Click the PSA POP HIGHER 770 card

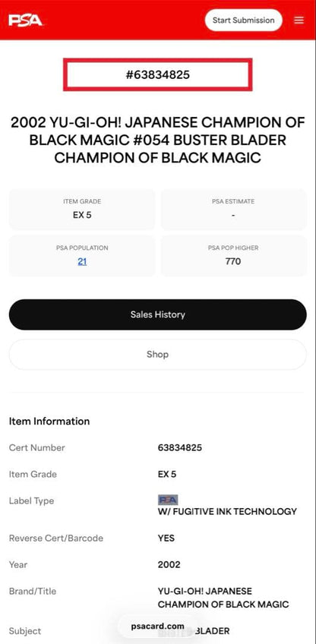233,255
